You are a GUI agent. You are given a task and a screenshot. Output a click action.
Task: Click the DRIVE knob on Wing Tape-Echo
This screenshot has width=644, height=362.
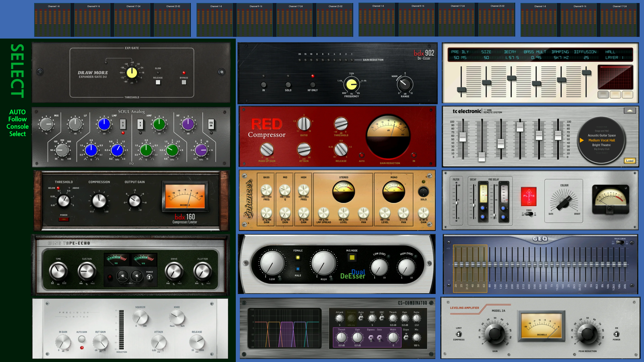[174, 271]
